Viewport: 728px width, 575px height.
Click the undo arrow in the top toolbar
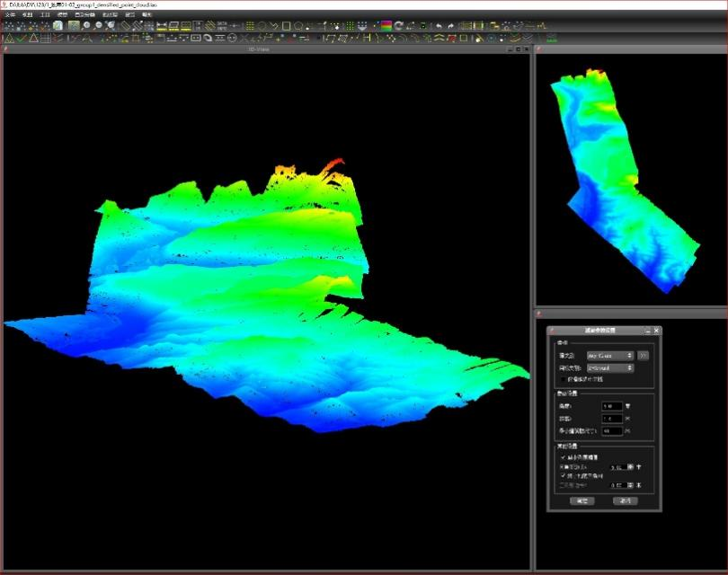(439, 26)
